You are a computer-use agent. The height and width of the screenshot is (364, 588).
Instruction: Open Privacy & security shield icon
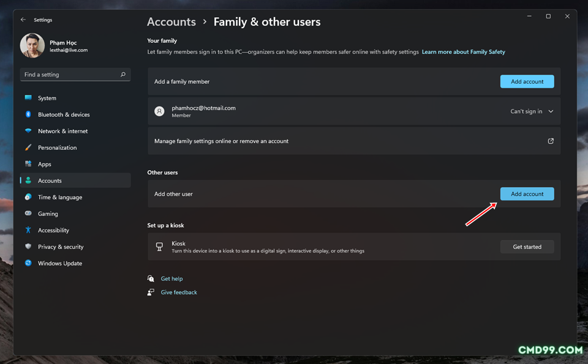tap(28, 246)
